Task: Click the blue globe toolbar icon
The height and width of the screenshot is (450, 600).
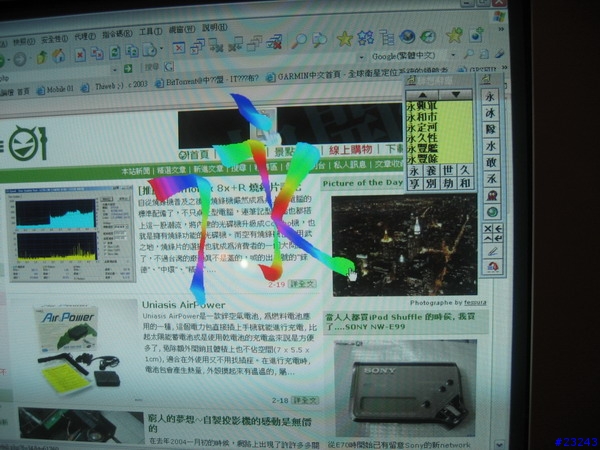Action: pyautogui.click(x=407, y=37)
